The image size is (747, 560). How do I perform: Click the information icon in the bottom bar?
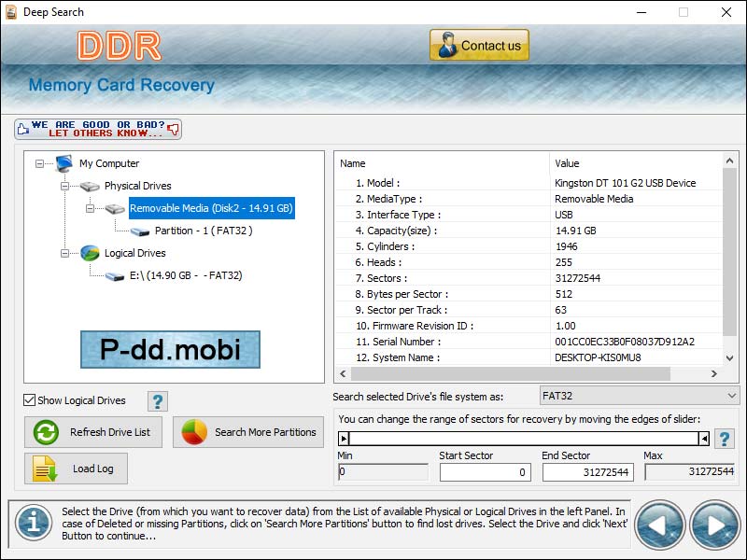33,525
